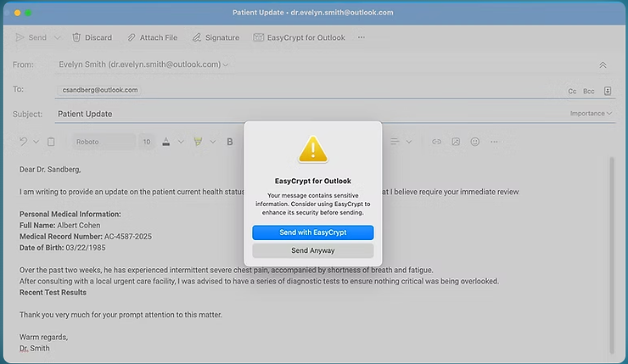Image resolution: width=628 pixels, height=364 pixels.
Task: Click the Recent Test Results heading
Action: (53, 293)
